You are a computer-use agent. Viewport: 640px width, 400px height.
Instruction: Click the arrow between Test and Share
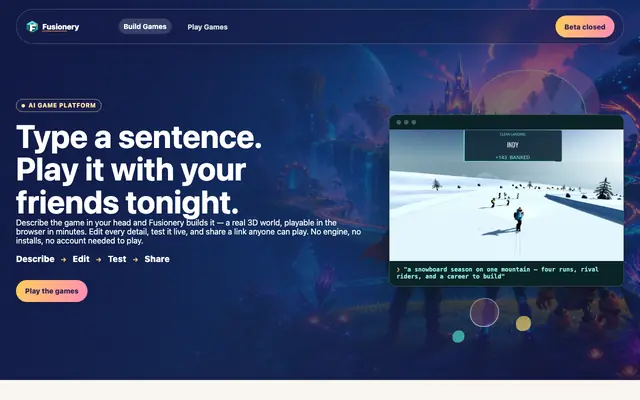pos(135,260)
